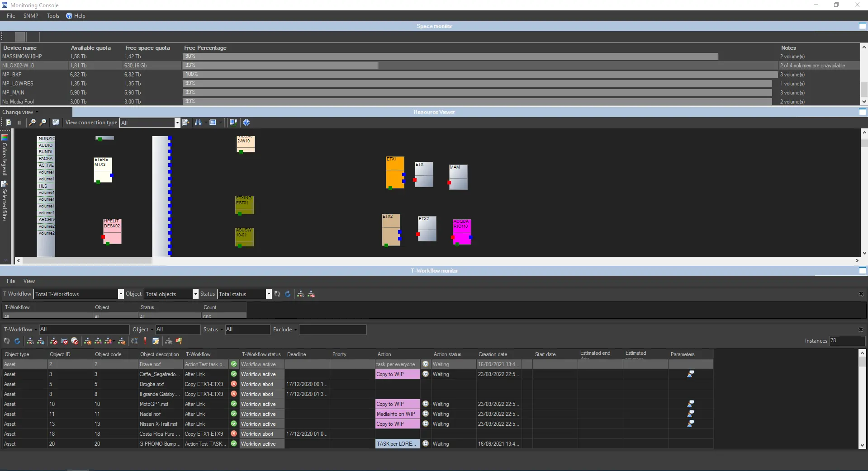The width and height of the screenshot is (868, 471).
Task: Expand the Total status dropdown
Action: pyautogui.click(x=268, y=294)
